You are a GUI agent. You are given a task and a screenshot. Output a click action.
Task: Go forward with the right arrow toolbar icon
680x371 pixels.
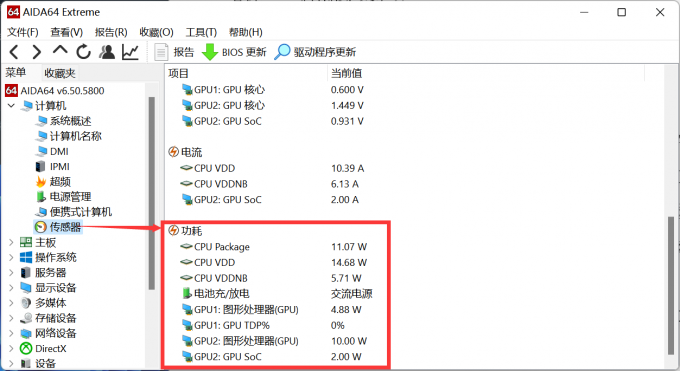37,52
